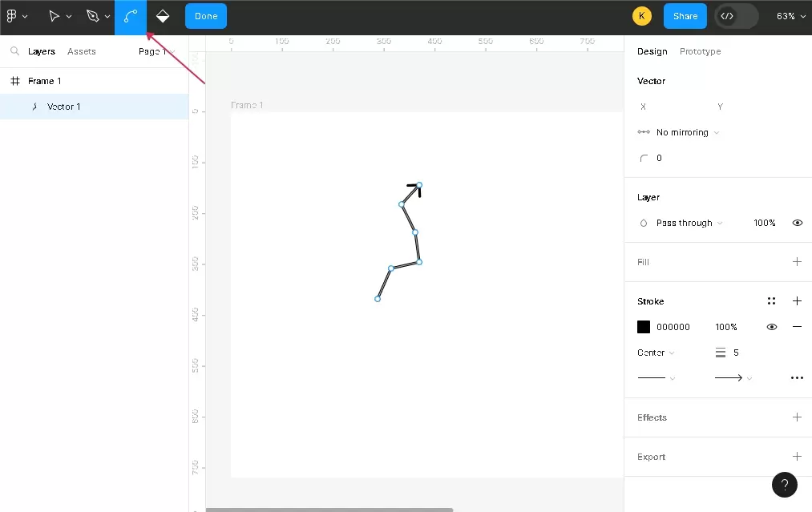Activate the Bend tool
The height and width of the screenshot is (512, 812).
(130, 16)
